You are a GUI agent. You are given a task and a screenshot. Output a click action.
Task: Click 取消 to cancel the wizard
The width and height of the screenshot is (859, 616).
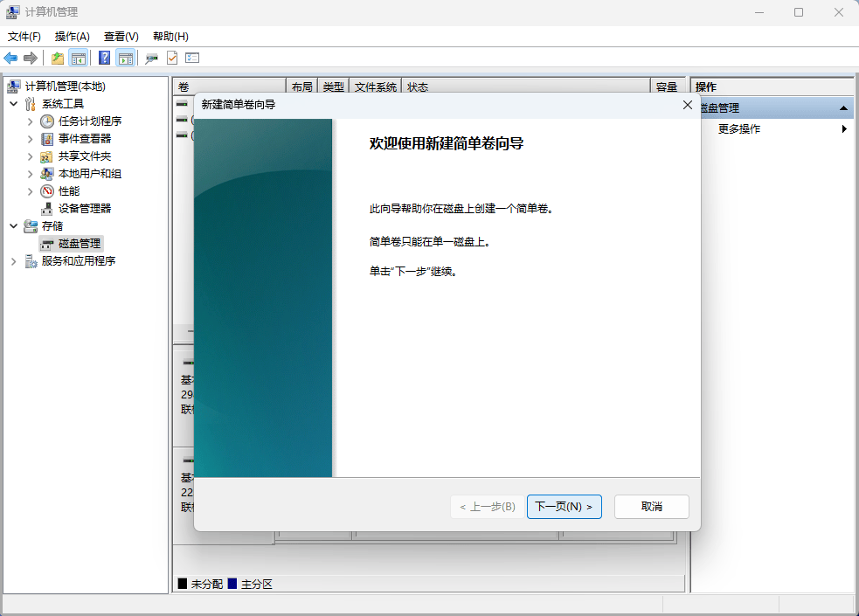[x=651, y=507]
